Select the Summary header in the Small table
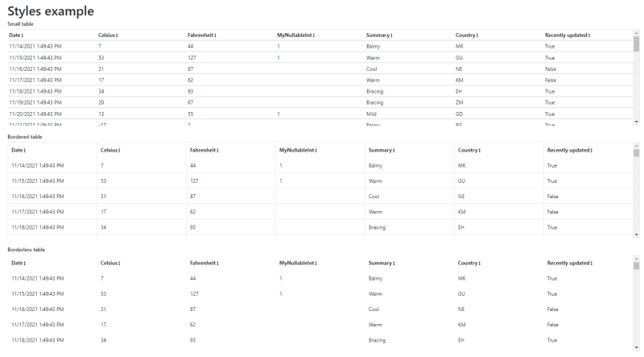The height and width of the screenshot is (357, 644). point(378,35)
